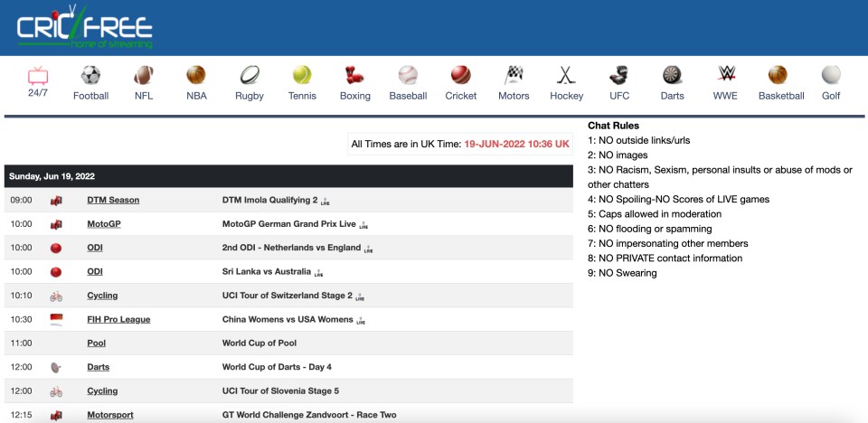Select the Rugby ball icon
This screenshot has width=868, height=423.
click(250, 75)
